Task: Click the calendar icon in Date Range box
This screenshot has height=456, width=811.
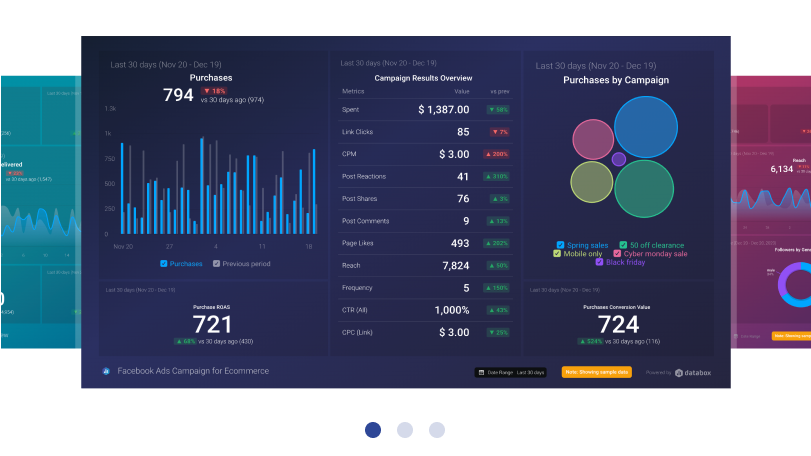Action: click(481, 372)
